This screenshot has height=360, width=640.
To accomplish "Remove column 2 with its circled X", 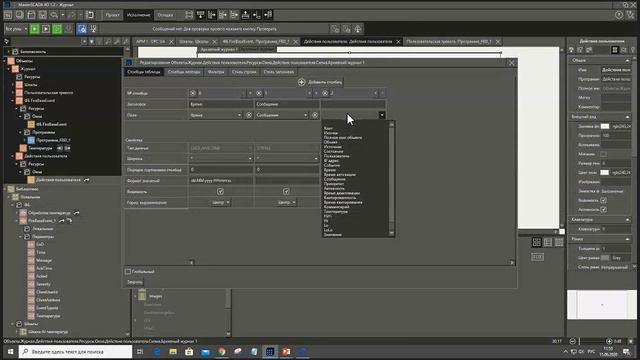I will [x=325, y=93].
